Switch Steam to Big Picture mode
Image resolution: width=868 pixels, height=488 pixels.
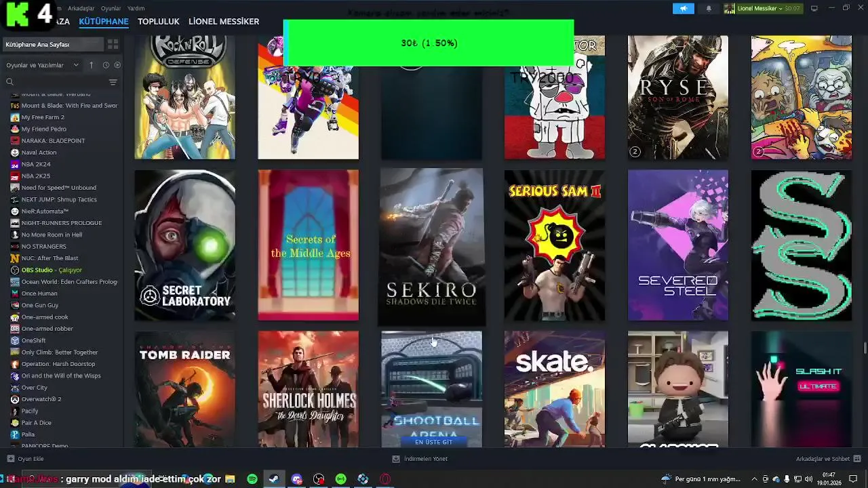tap(814, 8)
